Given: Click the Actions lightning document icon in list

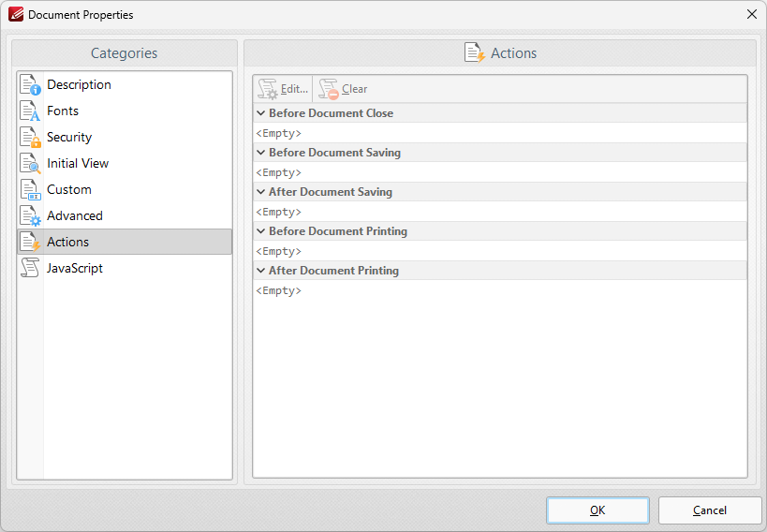Looking at the screenshot, I should click(30, 242).
